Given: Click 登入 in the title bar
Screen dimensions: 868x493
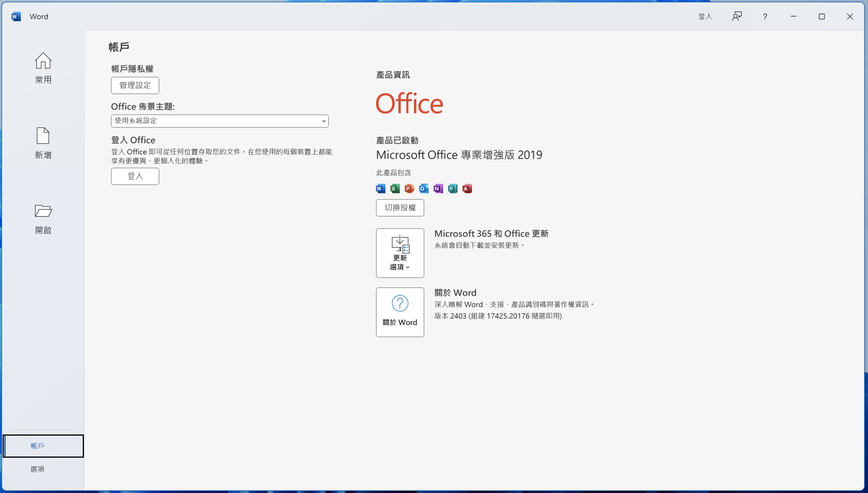Looking at the screenshot, I should pyautogui.click(x=705, y=16).
